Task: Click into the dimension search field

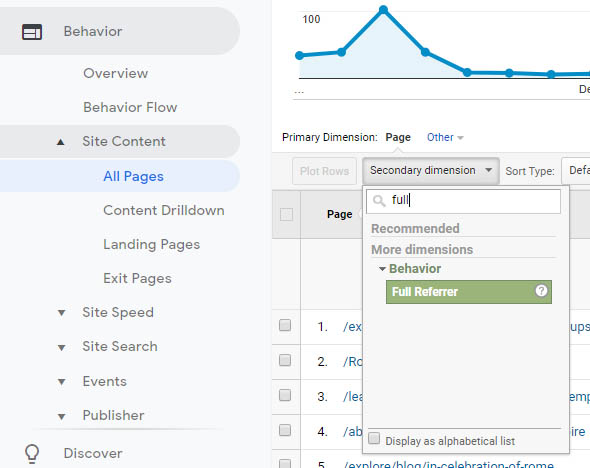Action: (x=463, y=201)
